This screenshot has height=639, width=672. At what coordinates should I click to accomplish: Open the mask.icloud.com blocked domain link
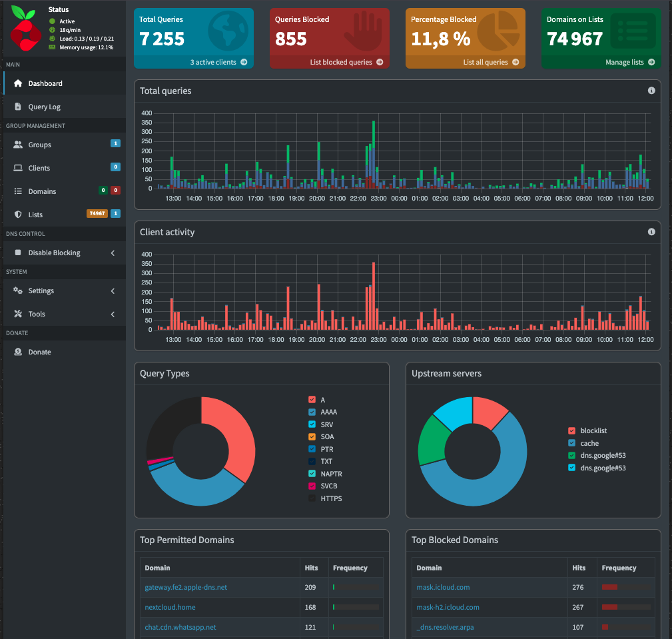click(x=443, y=587)
